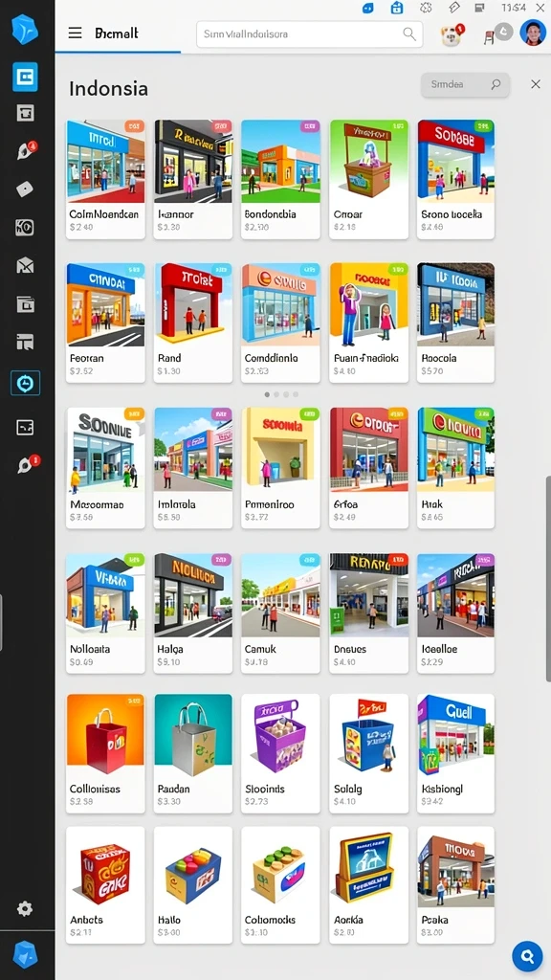The height and width of the screenshot is (980, 551).
Task: Open the user profile avatar
Action: click(533, 33)
